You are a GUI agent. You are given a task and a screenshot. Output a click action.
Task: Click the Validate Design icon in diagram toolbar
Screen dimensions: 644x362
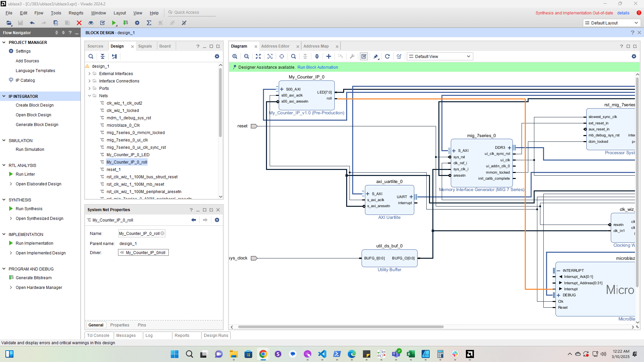(364, 56)
